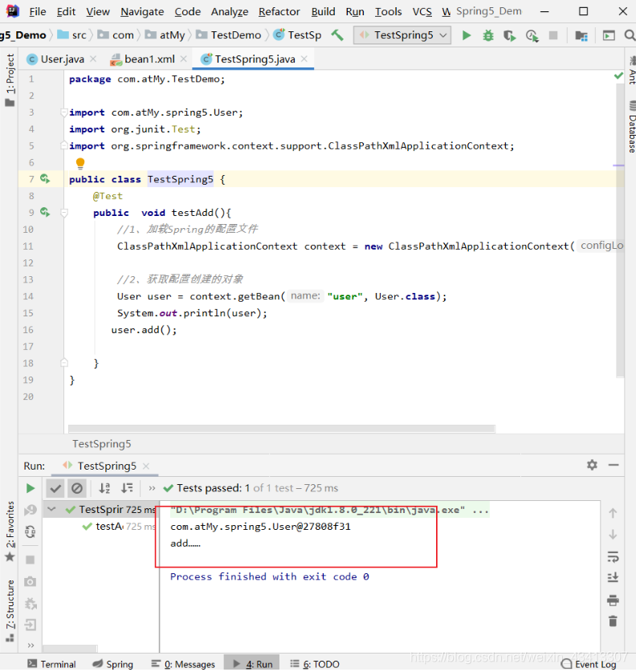
Task: Open the Structure side tool window
Action: (10, 610)
